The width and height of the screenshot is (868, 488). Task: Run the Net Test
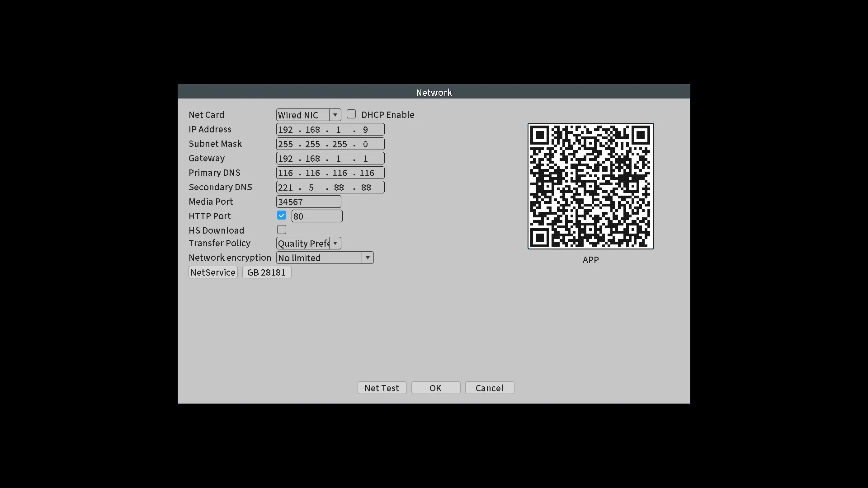click(382, 388)
